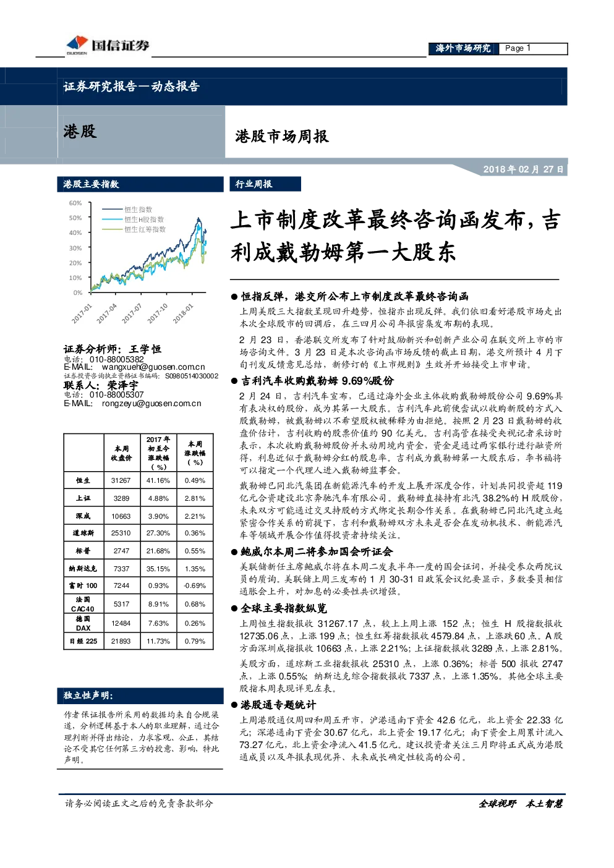Viewport: 614px width, 868px height.
Task: Click the 本周收盘价 column header
Action: pyautogui.click(x=121, y=453)
